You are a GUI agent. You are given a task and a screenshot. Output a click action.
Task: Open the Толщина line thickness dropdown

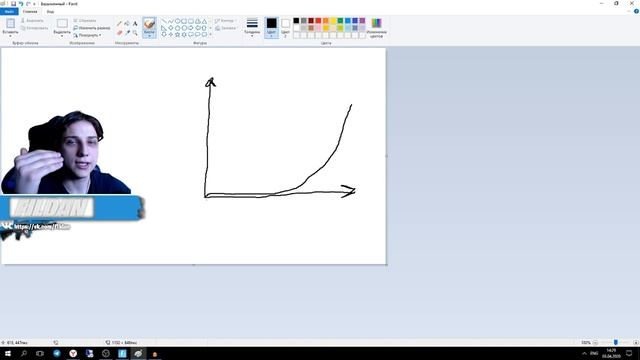click(252, 27)
